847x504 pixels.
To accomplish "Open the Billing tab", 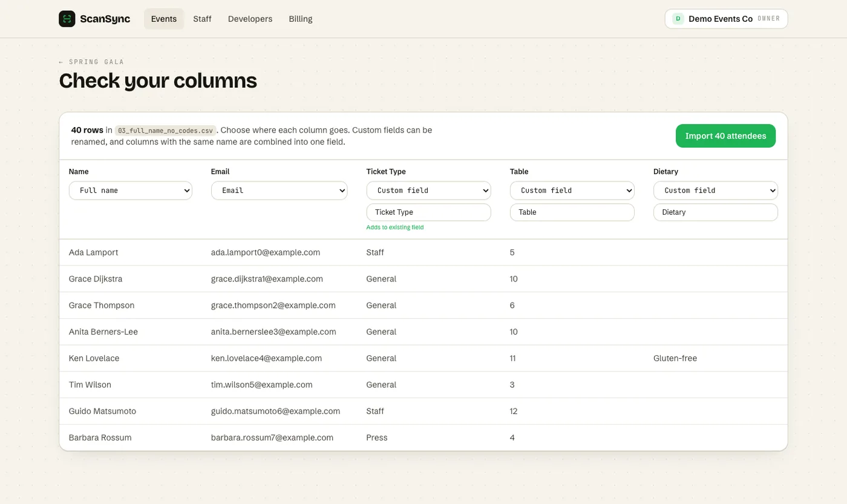I will click(301, 19).
